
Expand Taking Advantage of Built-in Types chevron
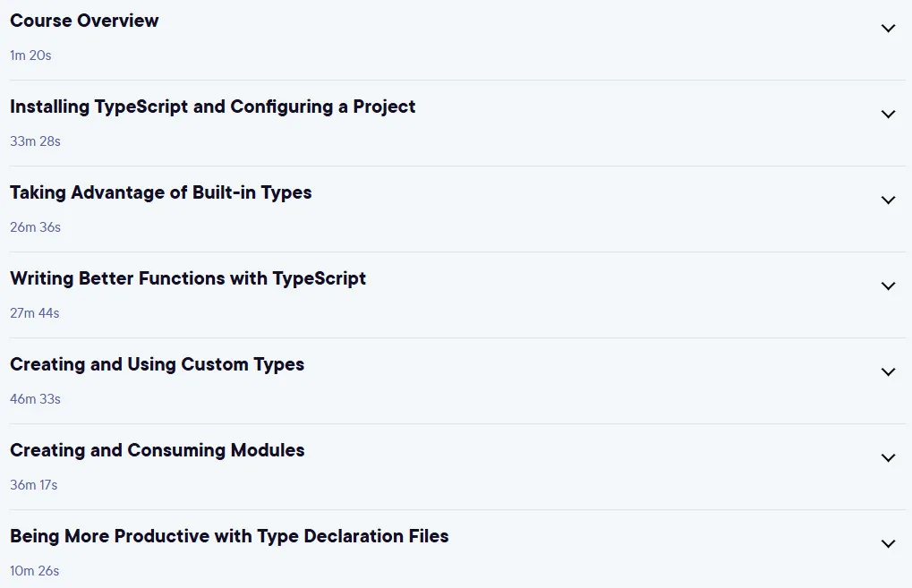tap(888, 200)
